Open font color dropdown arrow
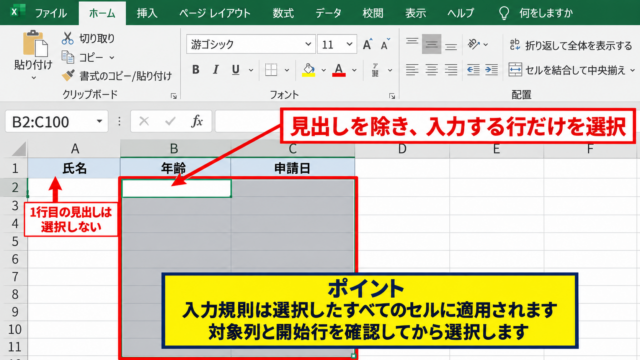Screen dimensions: 640x360 click(x=354, y=70)
